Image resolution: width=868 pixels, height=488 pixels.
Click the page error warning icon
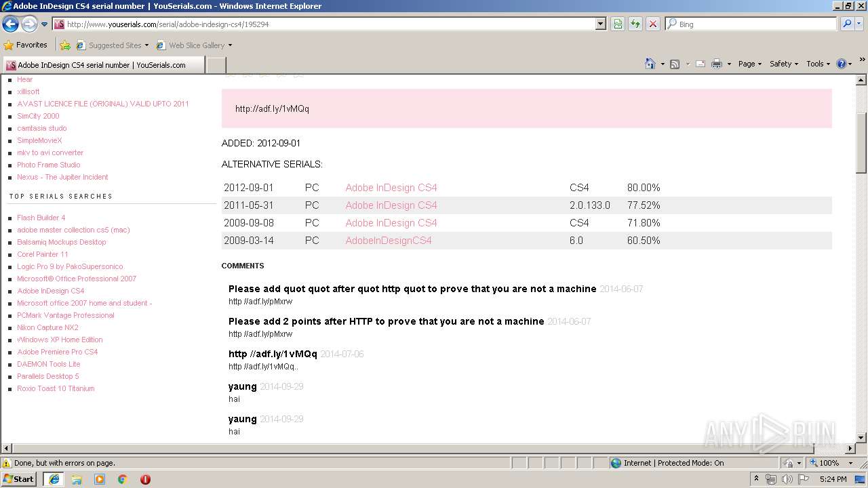click(7, 463)
